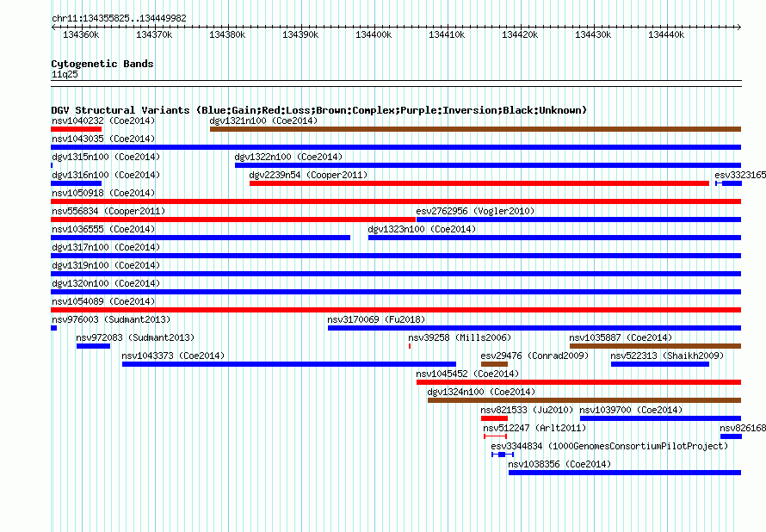Click the esv29476 (Conrad2009) brown bar
The width and height of the screenshot is (766, 532).
494,364
